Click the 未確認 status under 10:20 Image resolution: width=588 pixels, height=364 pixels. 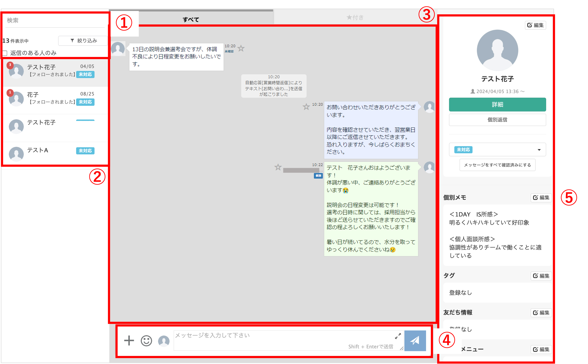tap(229, 52)
